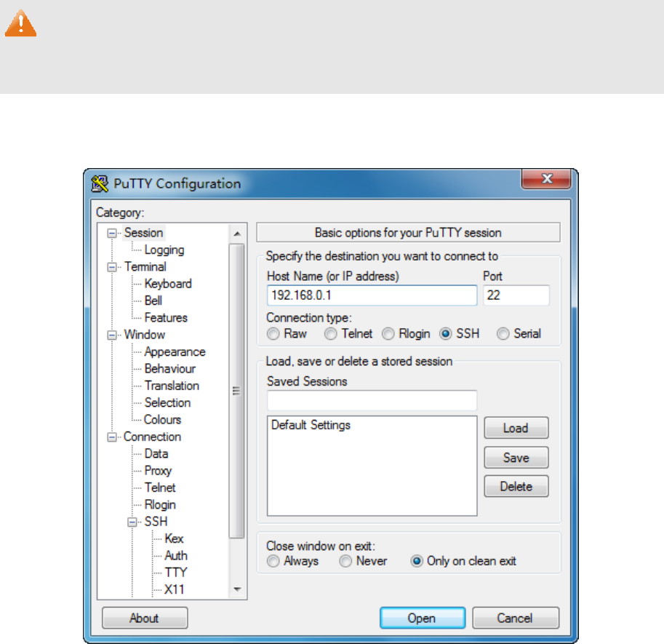Open the Colours category

tap(163, 419)
